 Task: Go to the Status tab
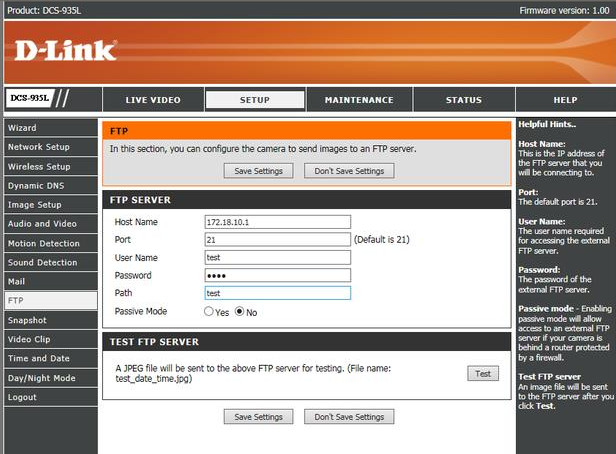pyautogui.click(x=464, y=100)
